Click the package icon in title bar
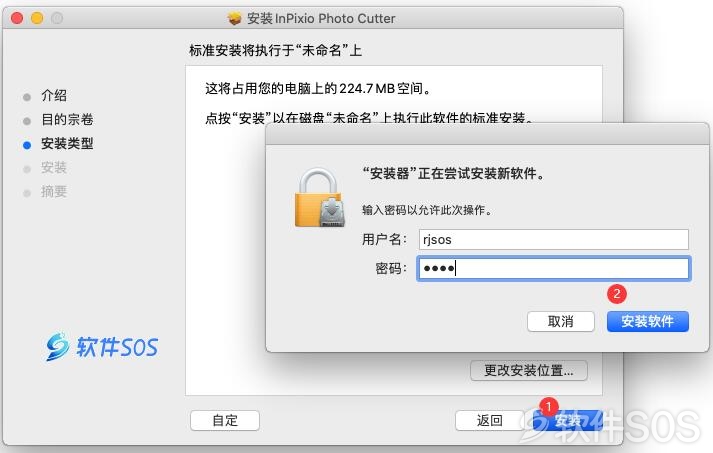This screenshot has width=713, height=453. pos(234,18)
